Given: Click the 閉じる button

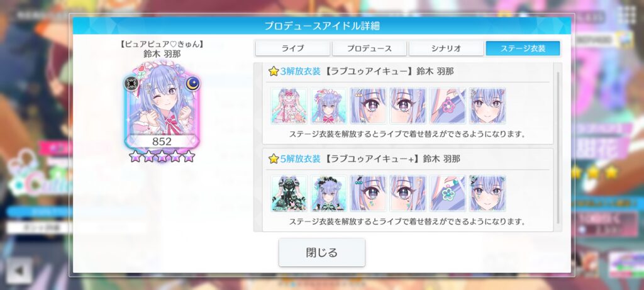Looking at the screenshot, I should pos(322,252).
